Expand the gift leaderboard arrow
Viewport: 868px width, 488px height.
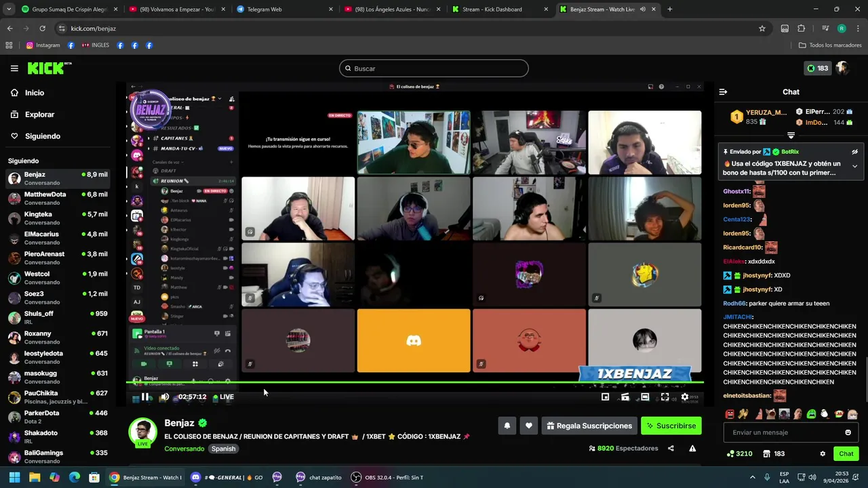pos(791,136)
